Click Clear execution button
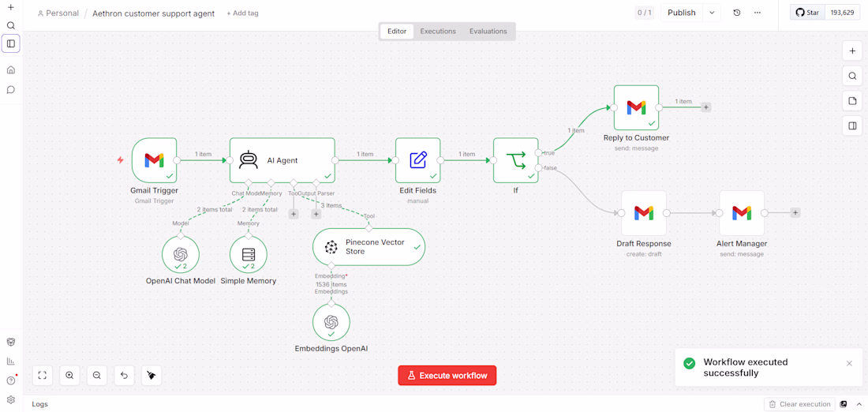 [799, 404]
